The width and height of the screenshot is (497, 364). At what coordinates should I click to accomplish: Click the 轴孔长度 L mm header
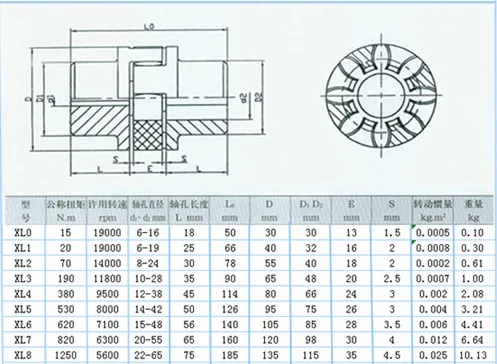tap(189, 211)
